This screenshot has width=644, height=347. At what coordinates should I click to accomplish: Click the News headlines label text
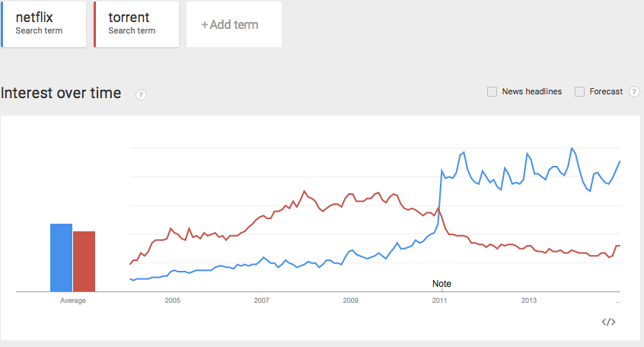pos(531,92)
